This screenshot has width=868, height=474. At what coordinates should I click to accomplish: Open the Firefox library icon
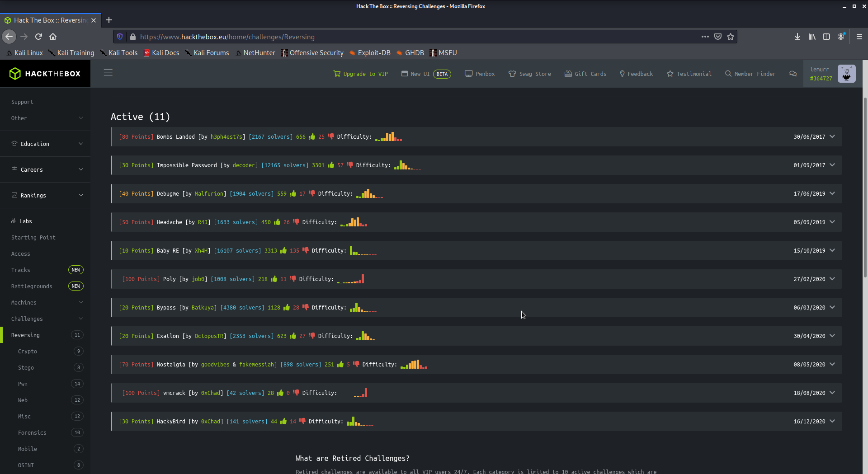point(812,37)
